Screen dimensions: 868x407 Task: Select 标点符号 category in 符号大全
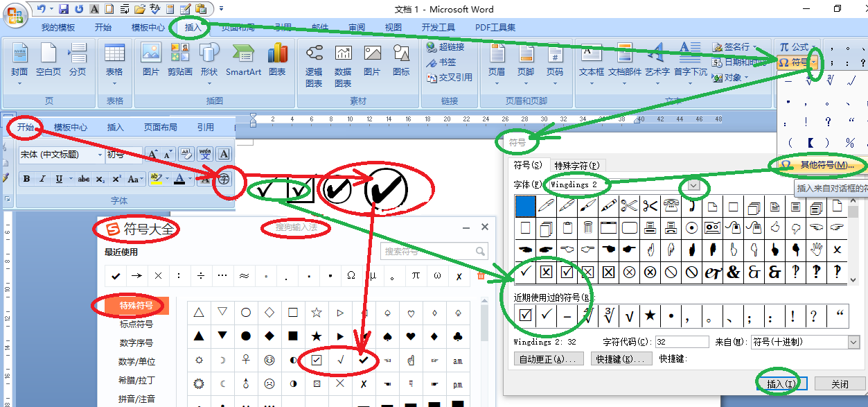(x=136, y=324)
